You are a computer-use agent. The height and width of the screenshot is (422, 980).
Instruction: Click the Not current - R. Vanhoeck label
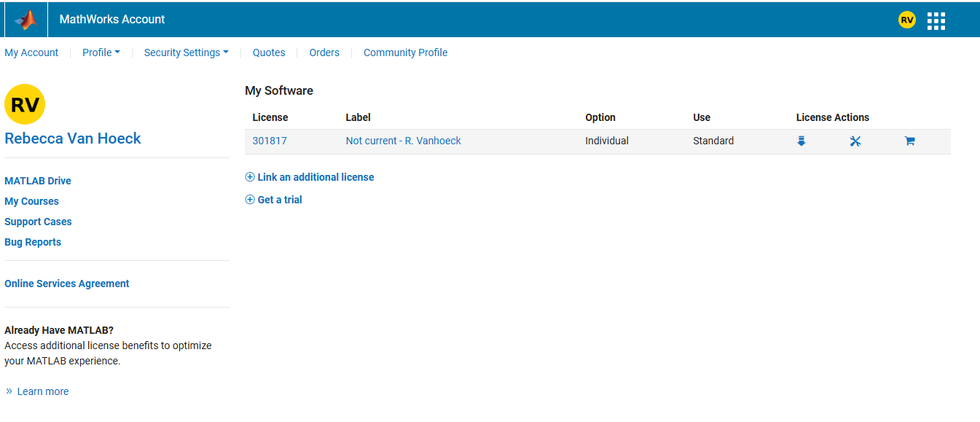point(403,141)
